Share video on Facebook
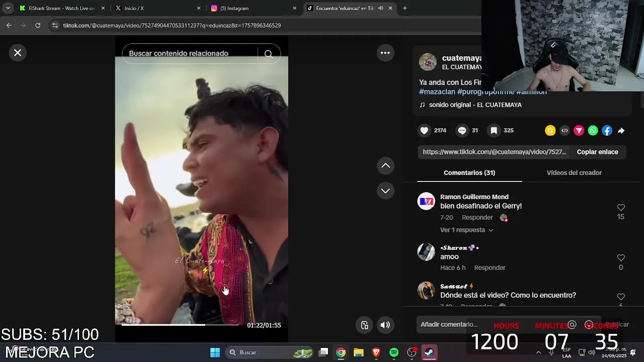 (607, 131)
